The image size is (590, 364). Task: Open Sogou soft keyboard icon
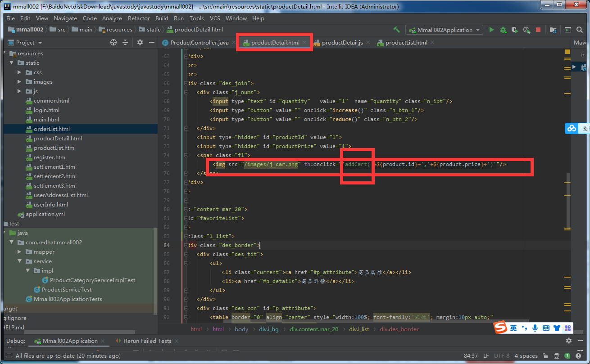point(545,328)
